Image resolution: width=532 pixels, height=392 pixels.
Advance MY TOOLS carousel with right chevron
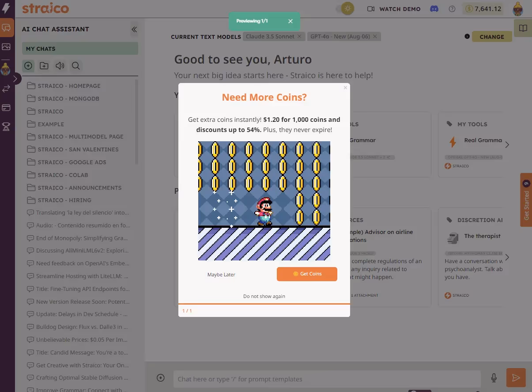pyautogui.click(x=507, y=144)
